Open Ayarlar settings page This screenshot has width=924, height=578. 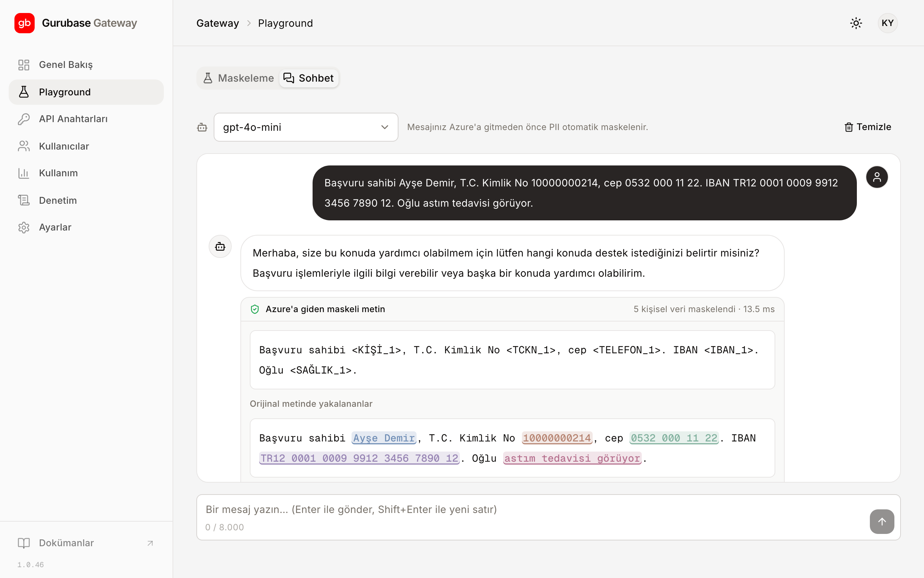click(86, 228)
